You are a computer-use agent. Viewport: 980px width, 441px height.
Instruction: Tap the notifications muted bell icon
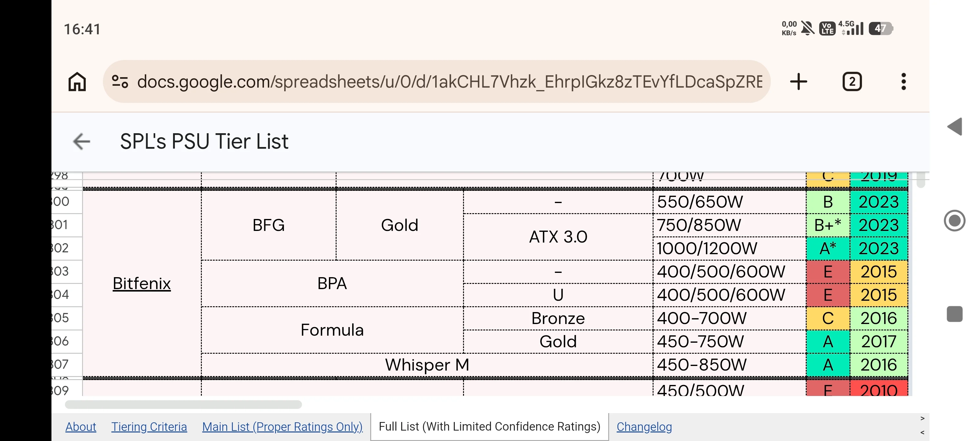(807, 28)
